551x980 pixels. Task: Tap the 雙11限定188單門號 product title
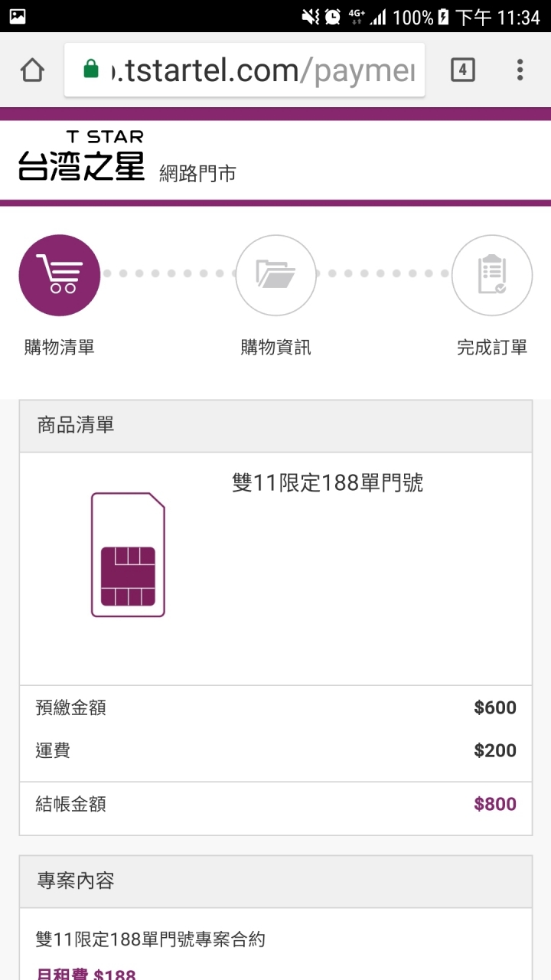coord(328,483)
